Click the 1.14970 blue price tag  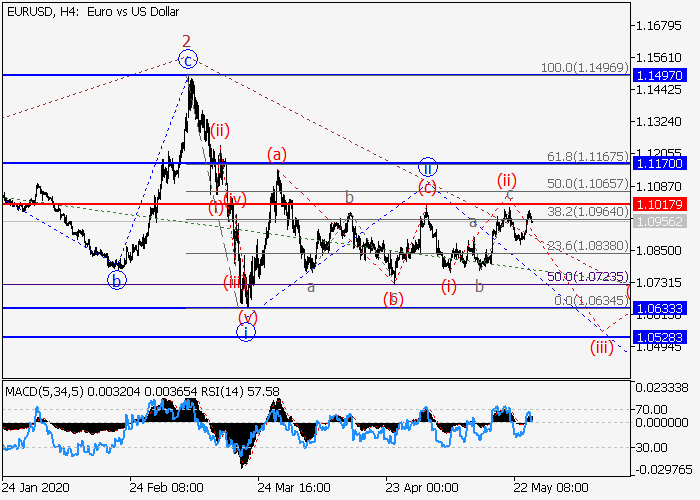click(x=662, y=75)
